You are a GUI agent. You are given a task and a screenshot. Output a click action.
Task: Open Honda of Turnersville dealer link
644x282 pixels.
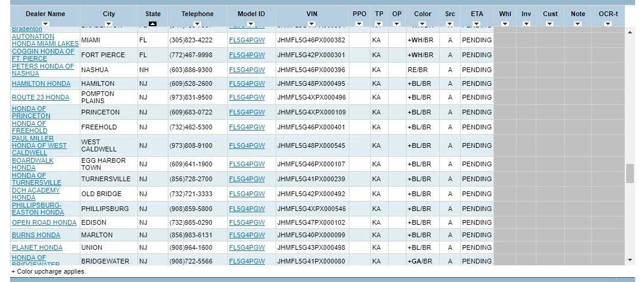click(36, 179)
